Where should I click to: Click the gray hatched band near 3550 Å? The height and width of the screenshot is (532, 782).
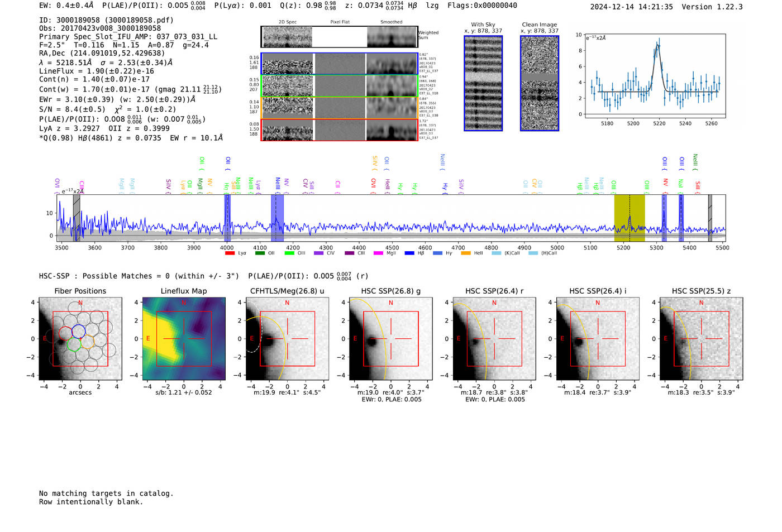[x=77, y=218]
